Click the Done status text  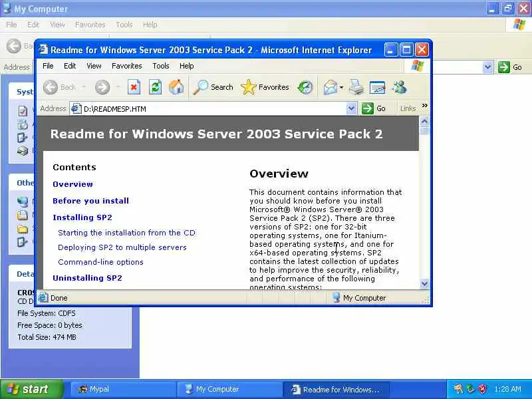click(x=59, y=298)
